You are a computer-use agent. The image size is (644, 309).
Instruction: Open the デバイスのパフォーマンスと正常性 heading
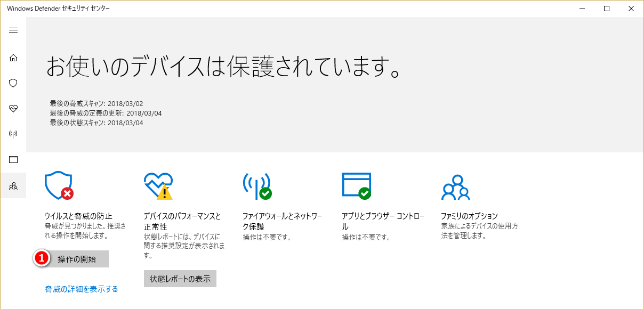point(182,221)
